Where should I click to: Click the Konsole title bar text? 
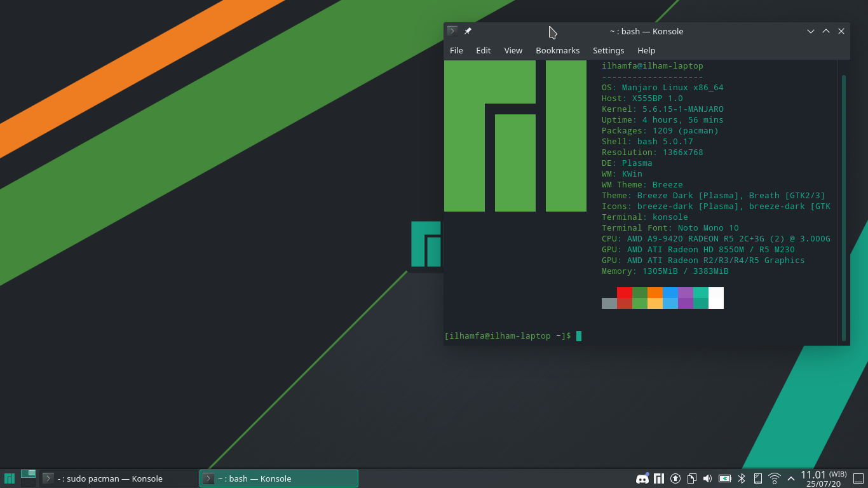tap(646, 31)
